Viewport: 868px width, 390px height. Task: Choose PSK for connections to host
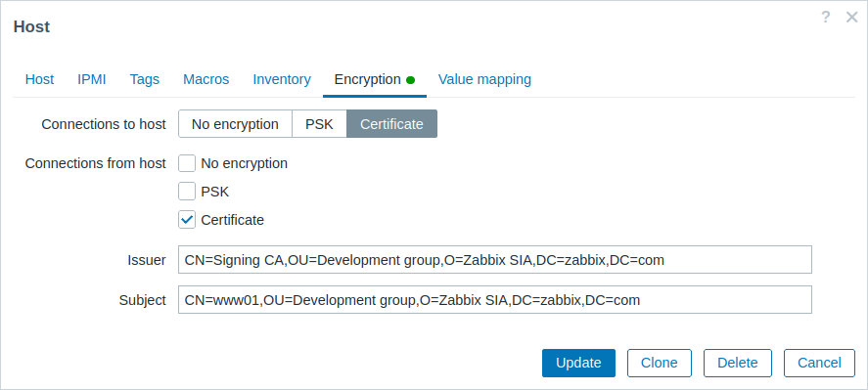319,124
